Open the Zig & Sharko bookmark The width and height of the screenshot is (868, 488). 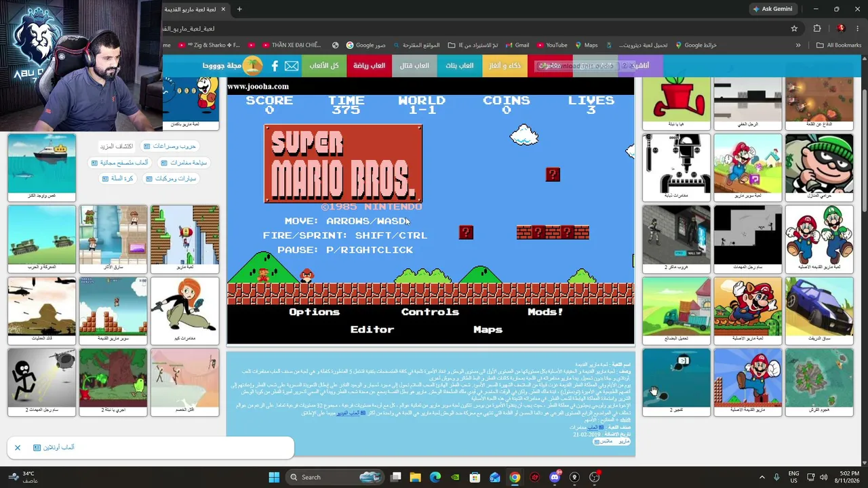coord(209,45)
